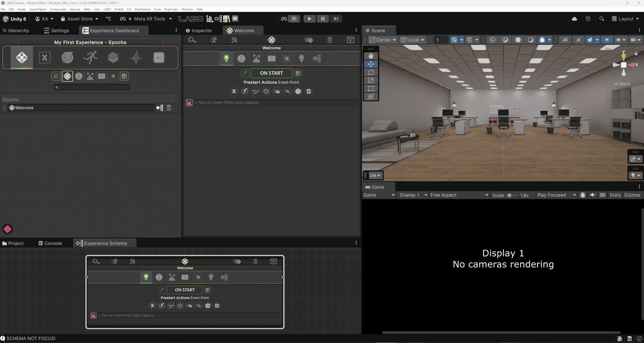Screen dimensions: 644x343
Task: Open the undo history clock icon
Action: click(588, 19)
